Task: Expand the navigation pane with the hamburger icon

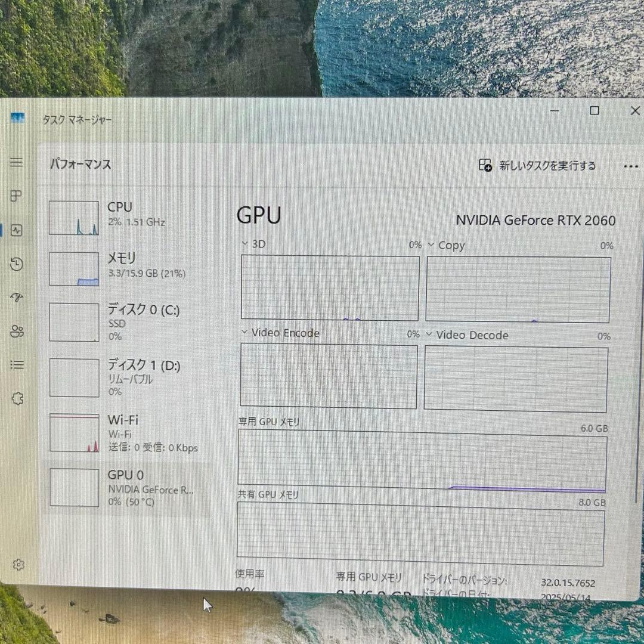Action: [x=17, y=162]
